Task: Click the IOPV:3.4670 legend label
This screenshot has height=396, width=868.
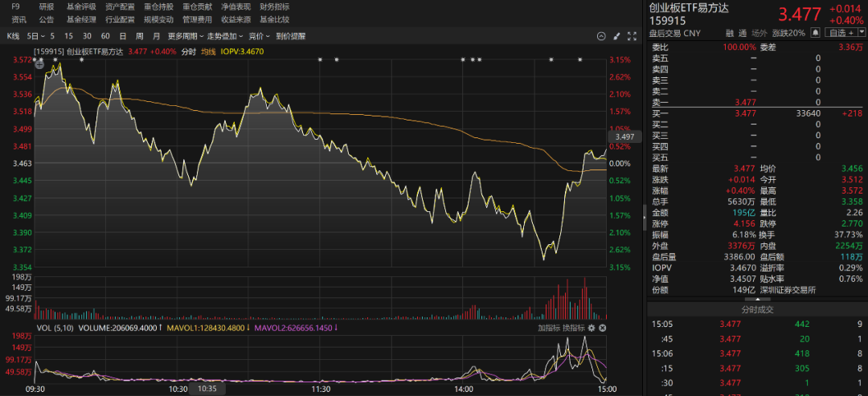Action: click(x=243, y=51)
